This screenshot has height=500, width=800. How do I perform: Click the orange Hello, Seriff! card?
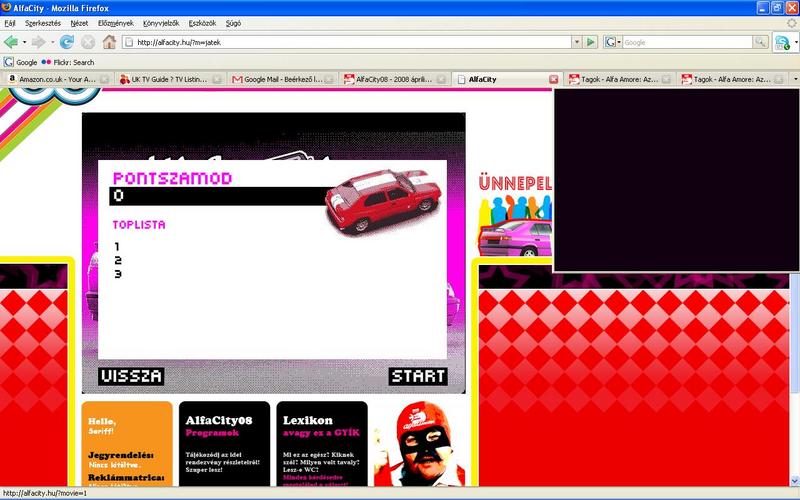tap(127, 444)
